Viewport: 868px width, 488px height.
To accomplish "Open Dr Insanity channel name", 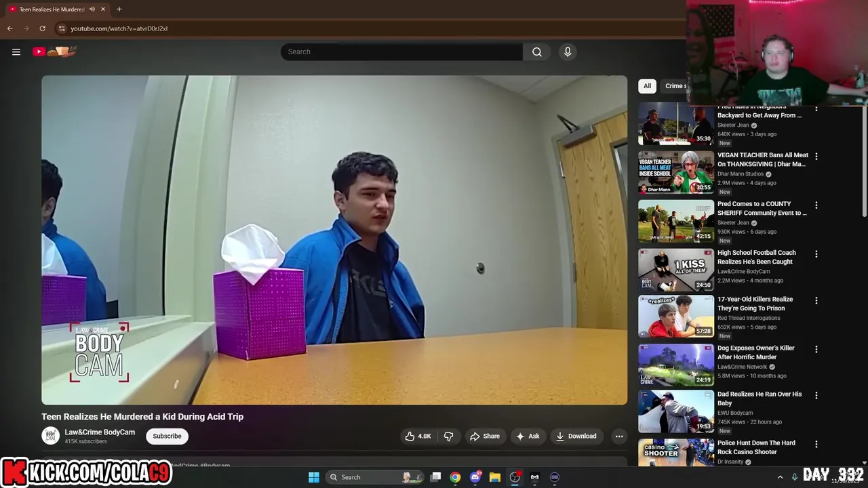I will pyautogui.click(x=730, y=462).
